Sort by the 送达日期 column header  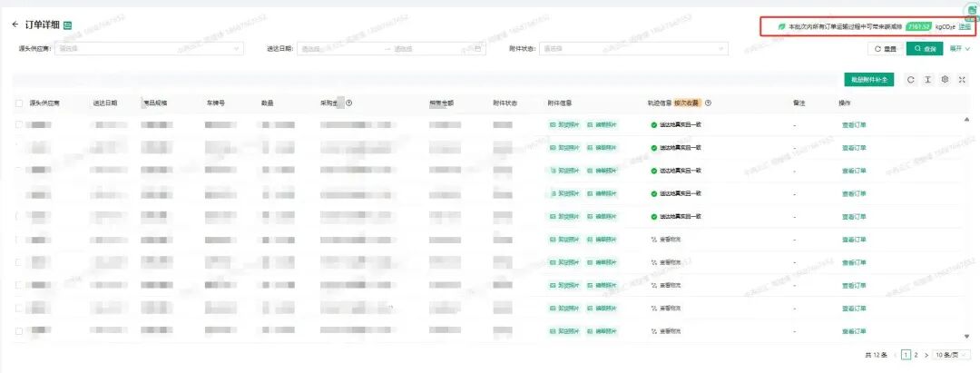coord(105,103)
